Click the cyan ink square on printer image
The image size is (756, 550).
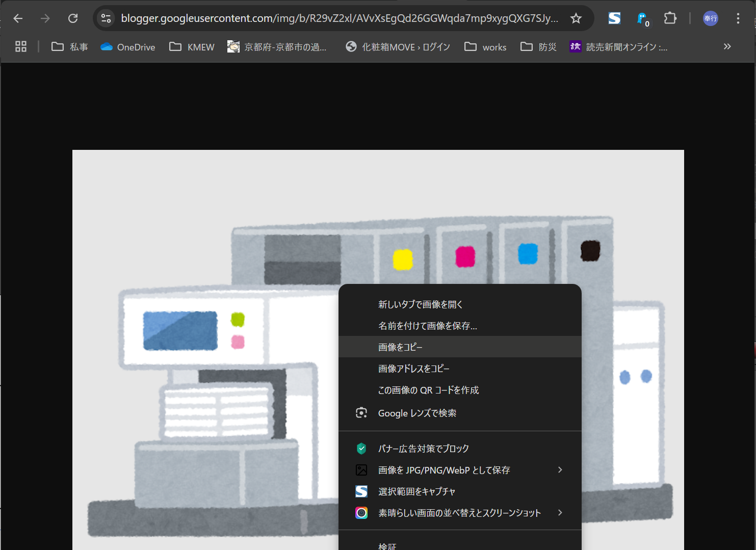(528, 253)
